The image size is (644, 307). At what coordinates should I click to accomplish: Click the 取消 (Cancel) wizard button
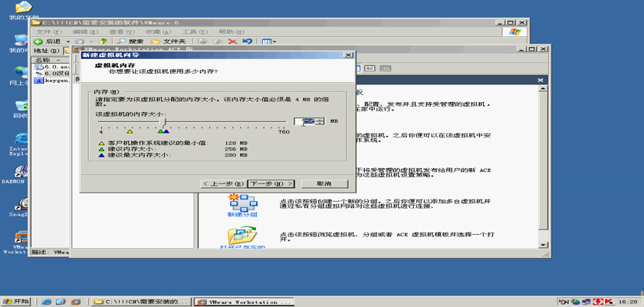(324, 183)
